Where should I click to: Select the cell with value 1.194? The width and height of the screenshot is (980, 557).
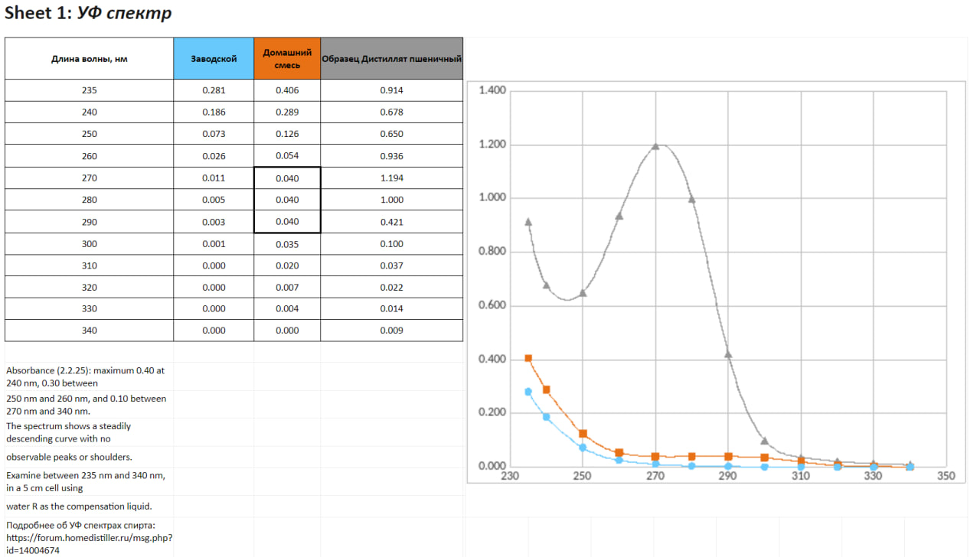391,178
